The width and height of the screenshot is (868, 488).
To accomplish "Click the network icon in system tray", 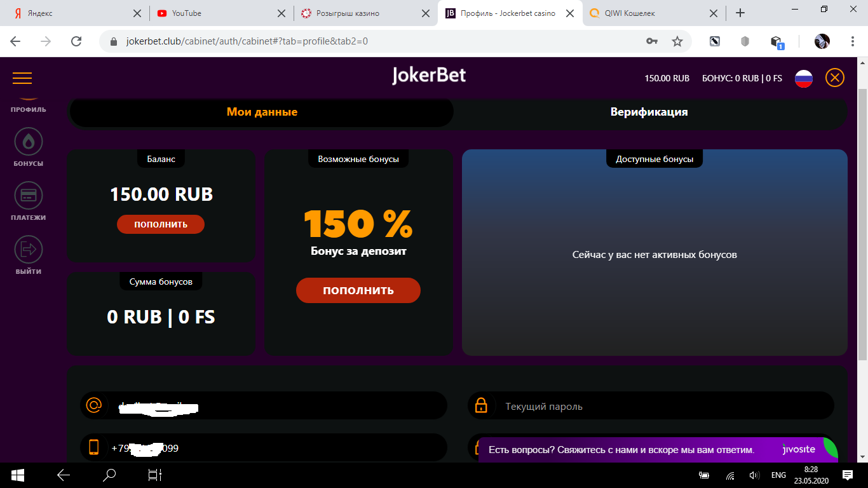I will click(731, 475).
